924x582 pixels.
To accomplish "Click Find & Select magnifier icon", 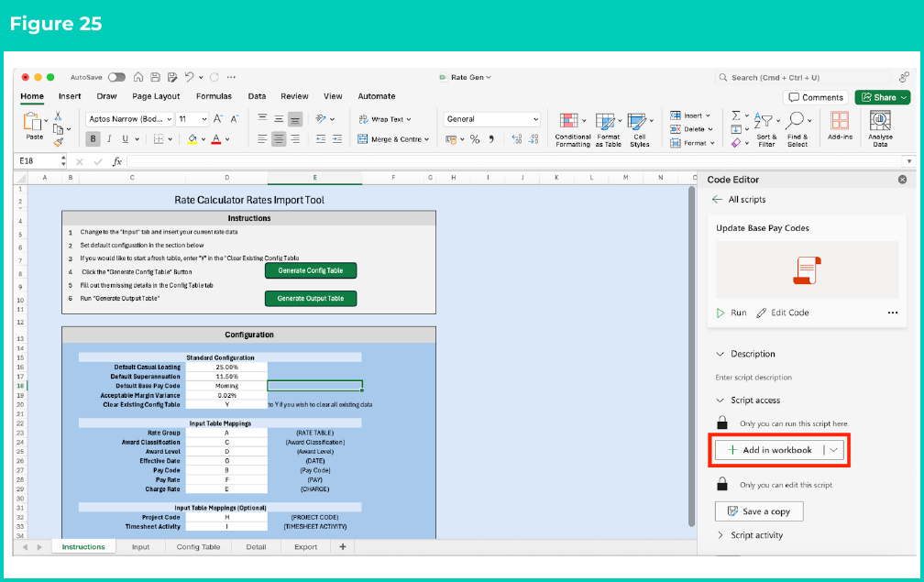I will (796, 120).
